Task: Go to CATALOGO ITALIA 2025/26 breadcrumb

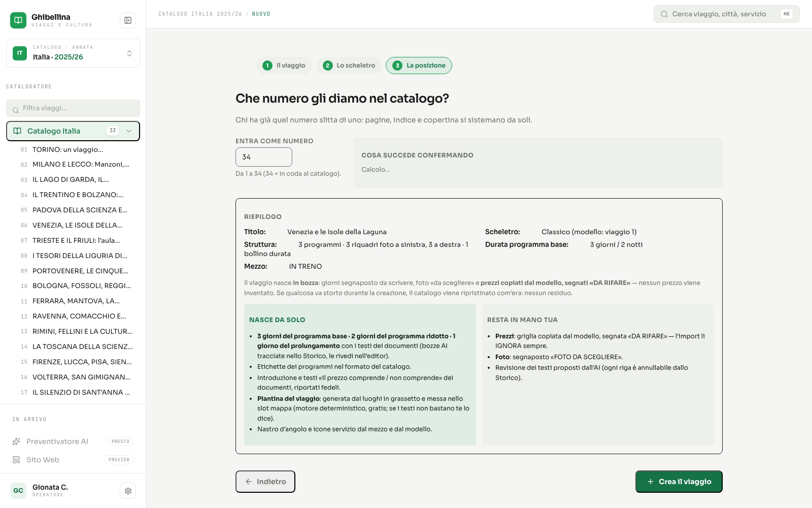Action: coord(200,14)
